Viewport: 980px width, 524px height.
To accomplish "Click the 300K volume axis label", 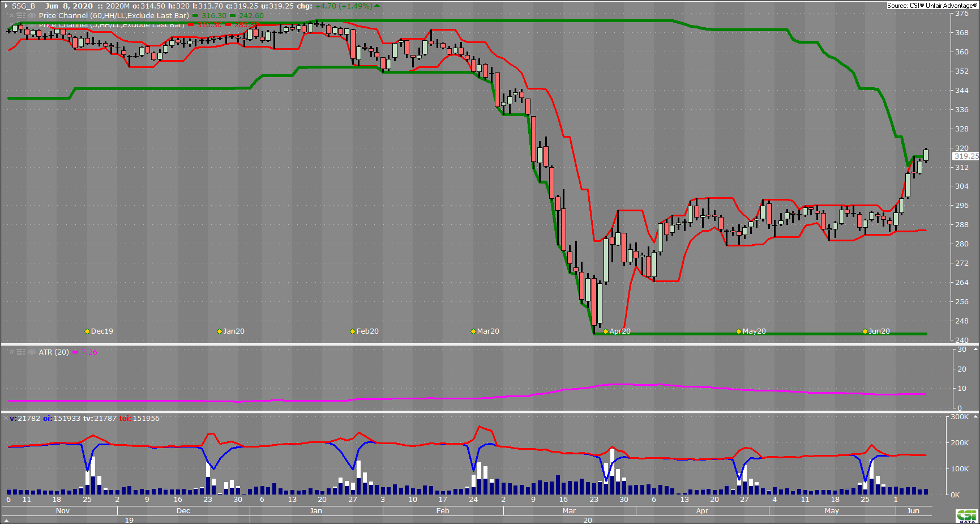I will (960, 417).
